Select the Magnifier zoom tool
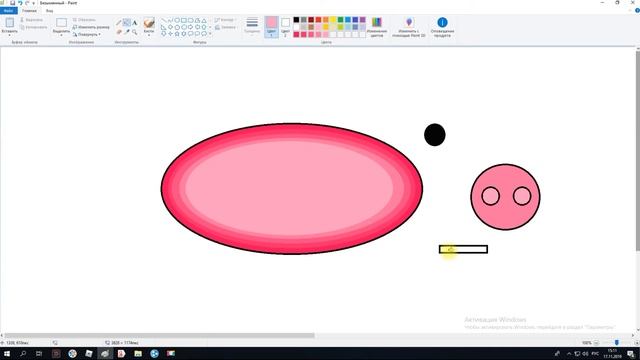The height and width of the screenshot is (360, 640). click(135, 32)
